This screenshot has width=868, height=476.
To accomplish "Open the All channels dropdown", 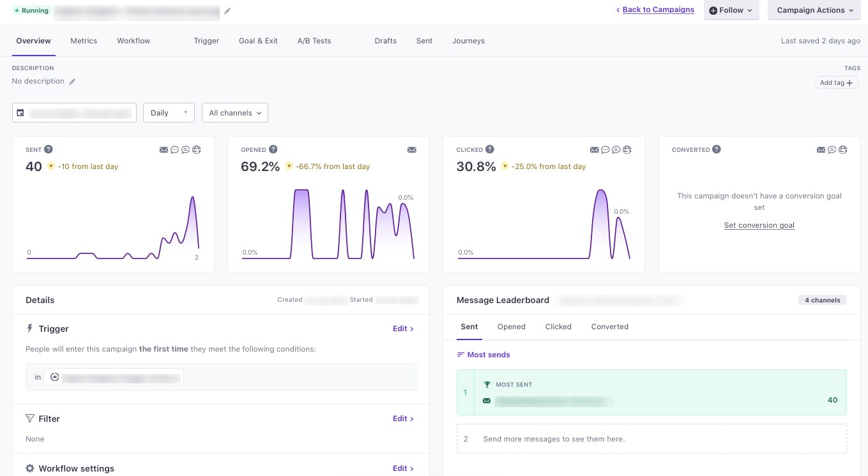I will (234, 113).
